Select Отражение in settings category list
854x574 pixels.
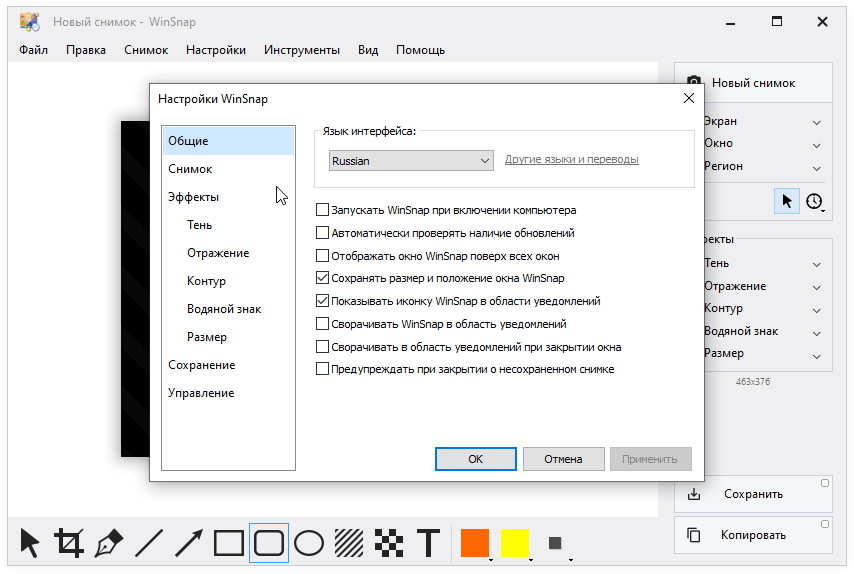coord(228,253)
